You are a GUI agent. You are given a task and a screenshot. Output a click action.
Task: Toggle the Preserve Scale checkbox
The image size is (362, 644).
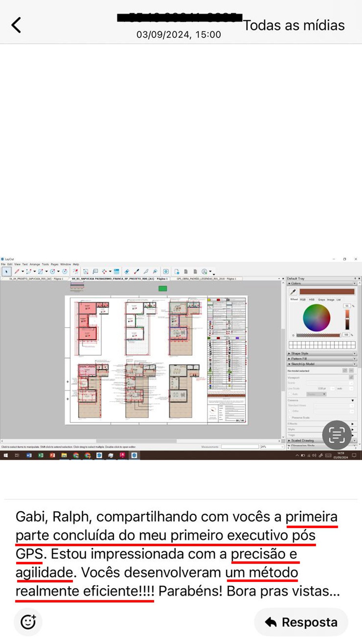point(290,418)
